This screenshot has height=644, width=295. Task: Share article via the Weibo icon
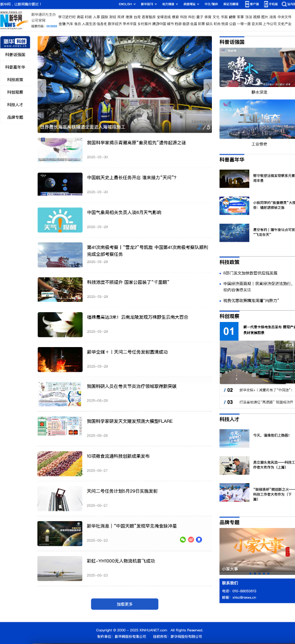[x=191, y=539]
